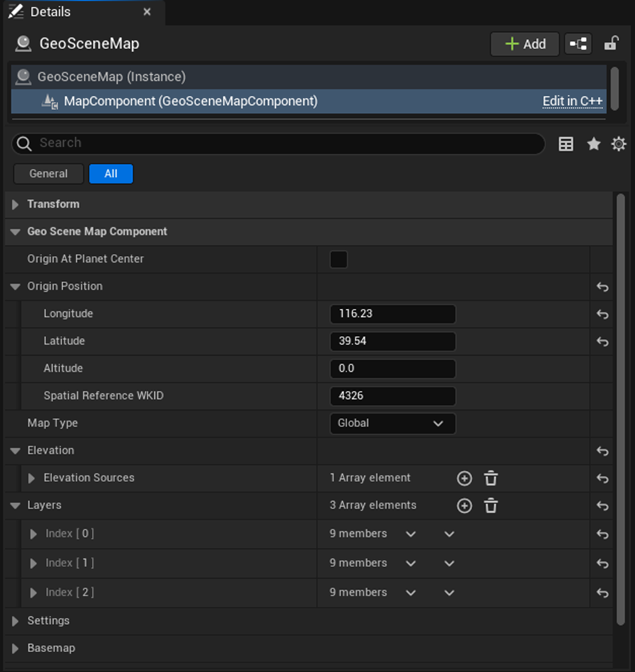The width and height of the screenshot is (635, 672).
Task: Open the property matrix table icon
Action: point(566,144)
